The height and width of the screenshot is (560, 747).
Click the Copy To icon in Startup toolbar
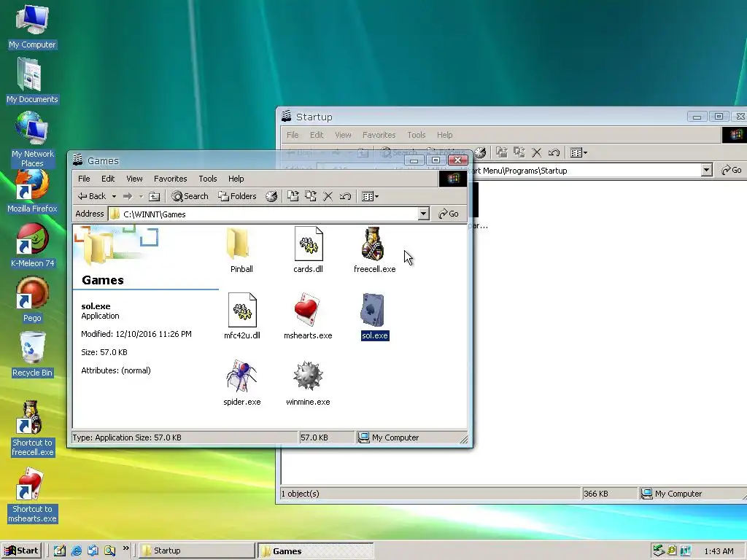519,152
